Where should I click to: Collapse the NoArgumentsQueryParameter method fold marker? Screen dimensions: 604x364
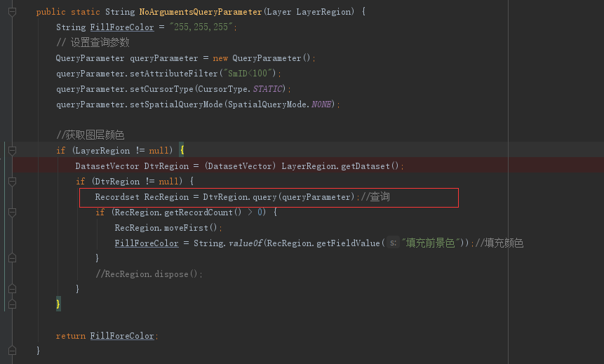[13, 12]
